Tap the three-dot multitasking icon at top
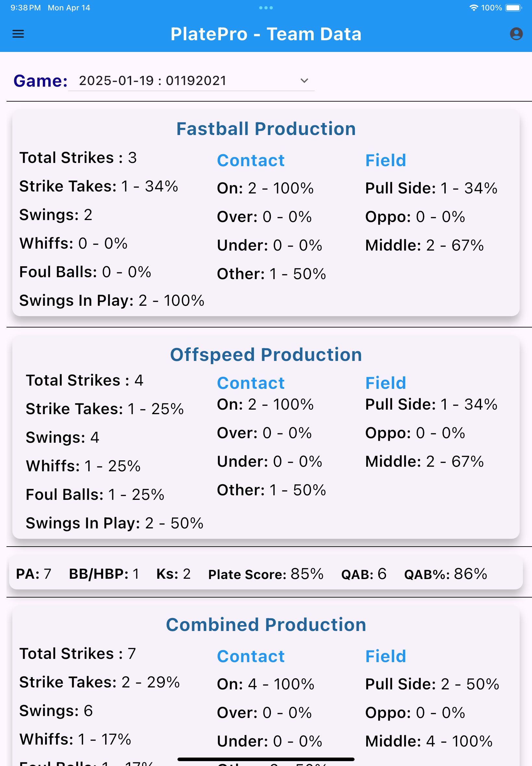The width and height of the screenshot is (532, 766). click(x=266, y=8)
